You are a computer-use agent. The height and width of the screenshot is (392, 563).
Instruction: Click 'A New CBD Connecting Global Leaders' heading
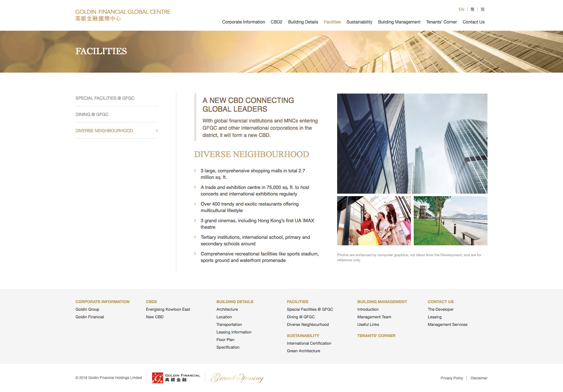tap(248, 105)
